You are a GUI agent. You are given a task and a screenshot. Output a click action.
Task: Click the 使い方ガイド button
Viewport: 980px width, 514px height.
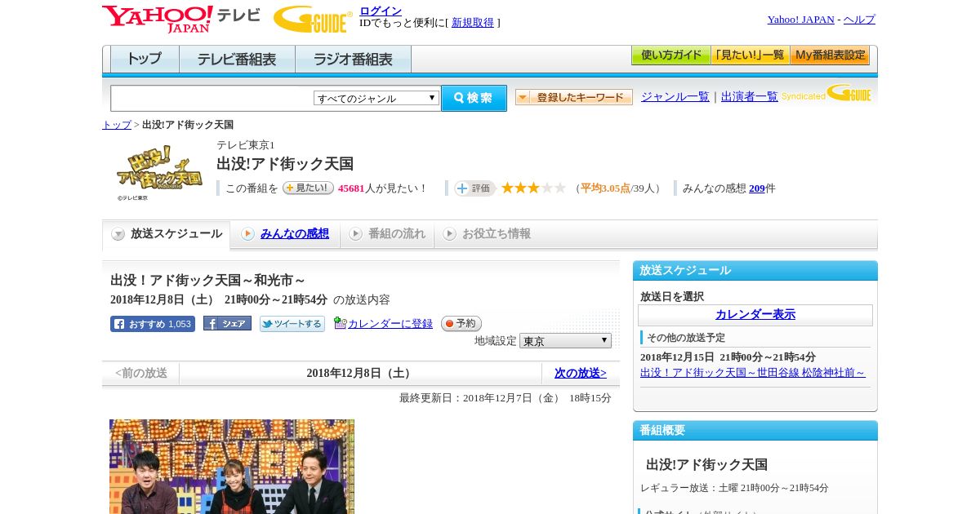click(x=670, y=55)
